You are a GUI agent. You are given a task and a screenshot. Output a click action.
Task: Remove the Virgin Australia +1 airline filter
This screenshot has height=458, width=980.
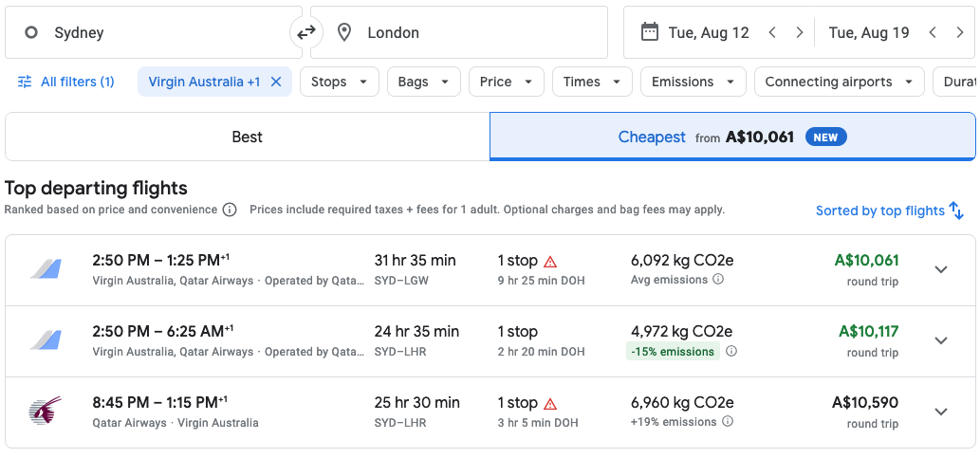276,82
